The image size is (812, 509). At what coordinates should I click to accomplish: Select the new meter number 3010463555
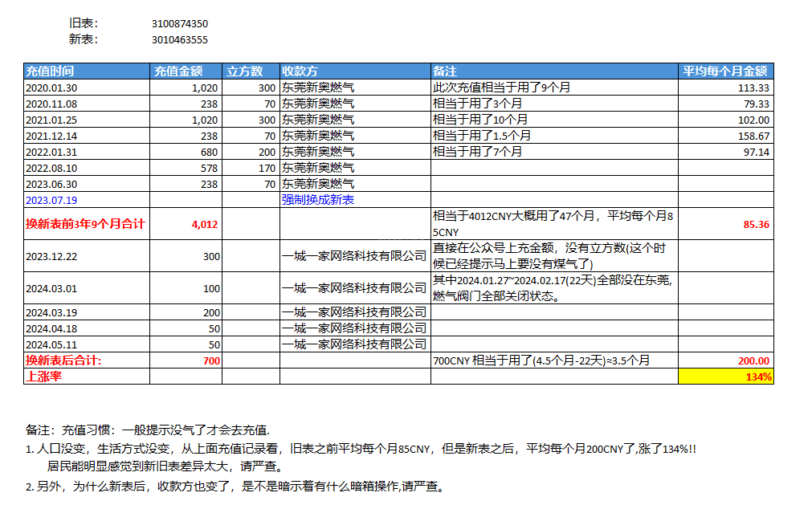180,40
